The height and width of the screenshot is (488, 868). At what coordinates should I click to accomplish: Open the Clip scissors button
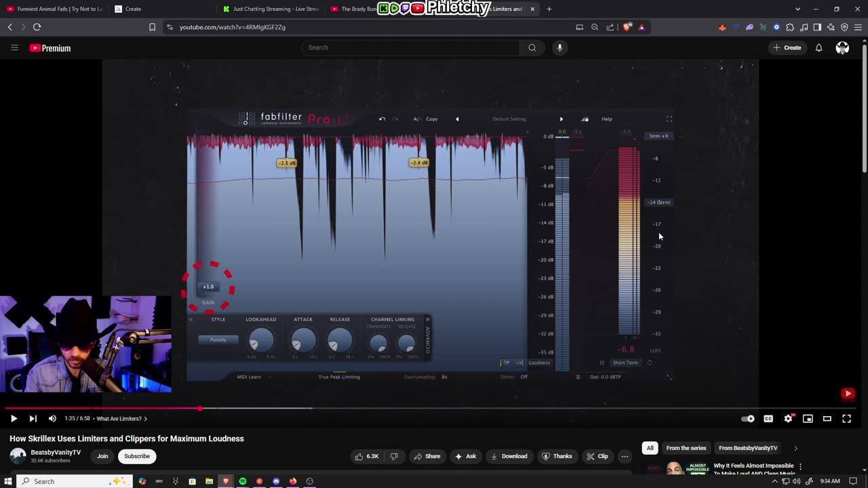tap(597, 456)
